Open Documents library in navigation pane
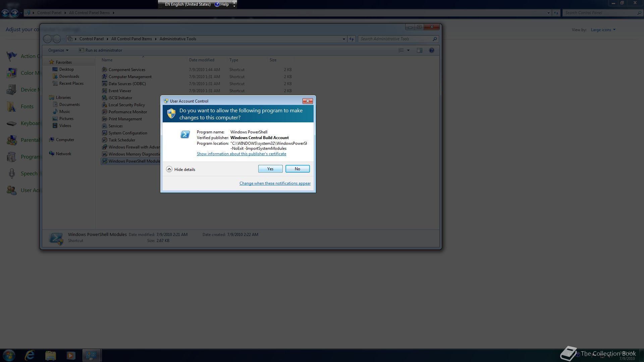Viewport: 644px width, 362px height. click(x=69, y=105)
